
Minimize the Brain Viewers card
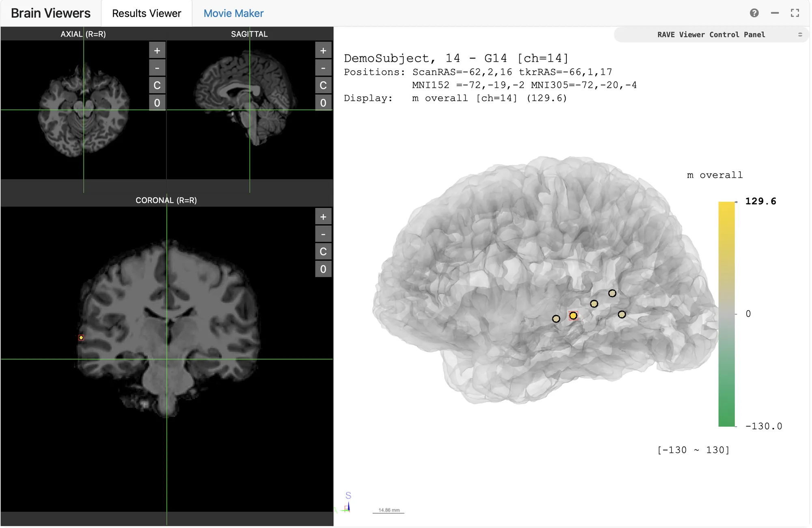point(775,13)
